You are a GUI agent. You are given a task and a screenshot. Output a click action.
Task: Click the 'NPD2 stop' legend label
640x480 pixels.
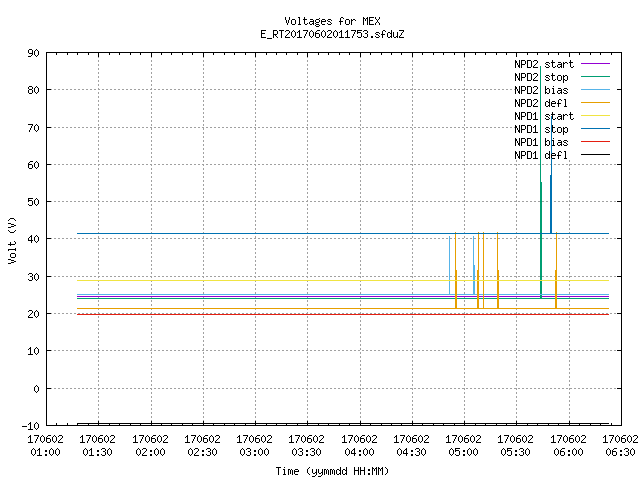(x=541, y=77)
